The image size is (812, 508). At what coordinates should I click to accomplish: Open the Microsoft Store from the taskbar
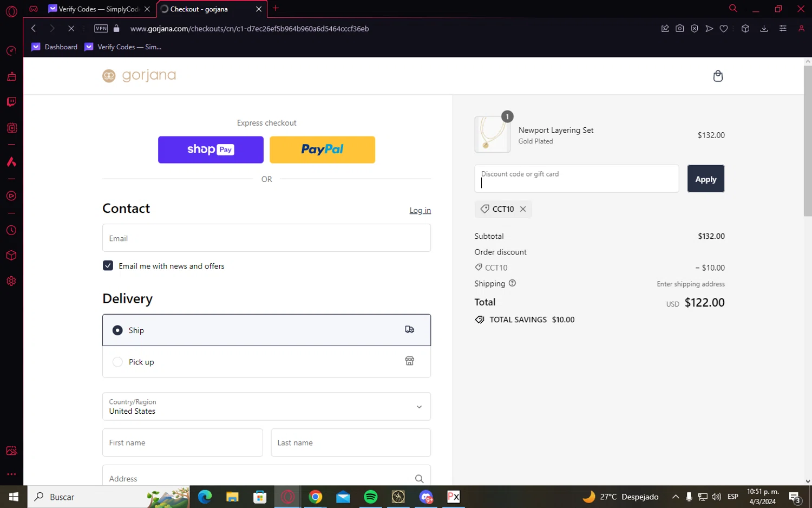(x=260, y=497)
